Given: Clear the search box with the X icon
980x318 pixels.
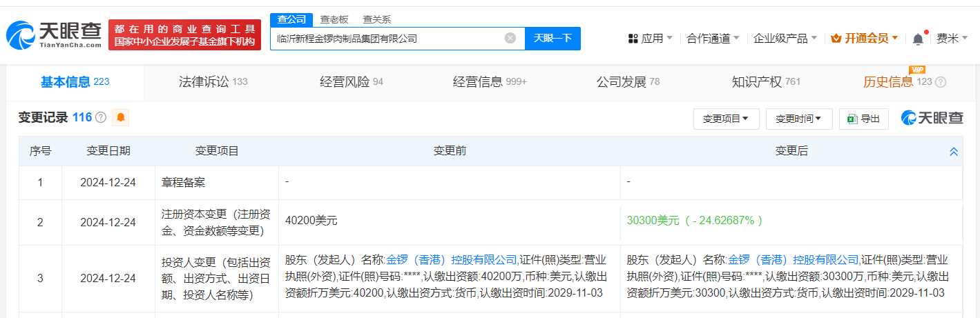Looking at the screenshot, I should [510, 39].
